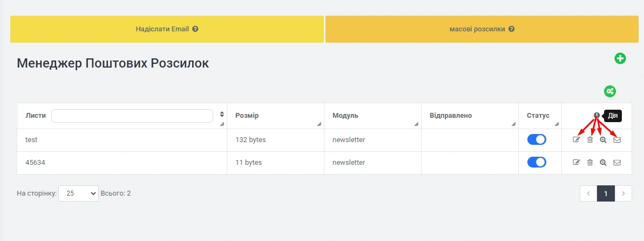Click the next page arrow in pagination
This screenshot has height=241, width=644.
623,193
